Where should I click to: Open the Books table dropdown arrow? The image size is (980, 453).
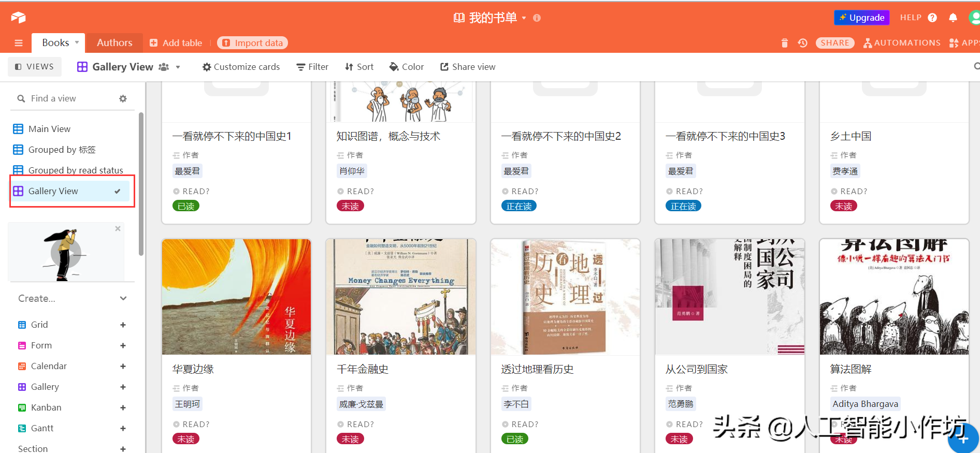[x=77, y=42]
